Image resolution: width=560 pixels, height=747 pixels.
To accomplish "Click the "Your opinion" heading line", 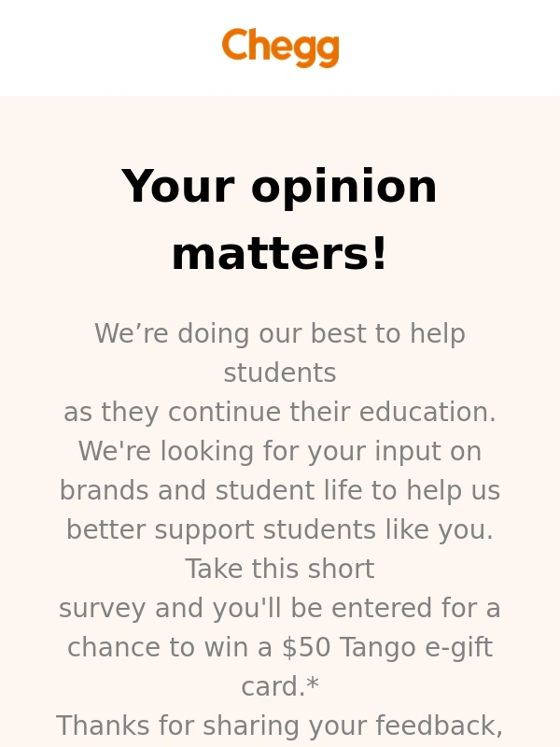I will click(x=280, y=186).
